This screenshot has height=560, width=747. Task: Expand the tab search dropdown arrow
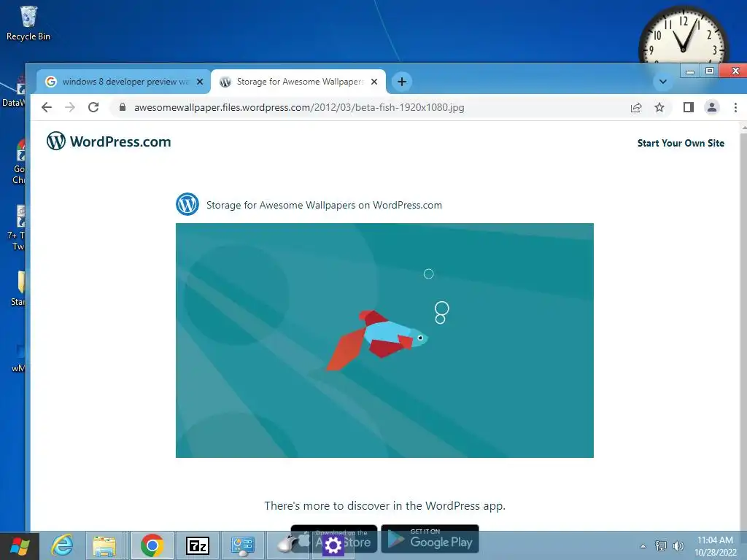(x=662, y=82)
